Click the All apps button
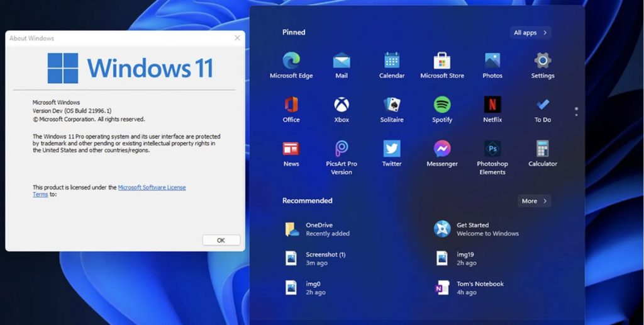644x325 pixels. pos(530,33)
